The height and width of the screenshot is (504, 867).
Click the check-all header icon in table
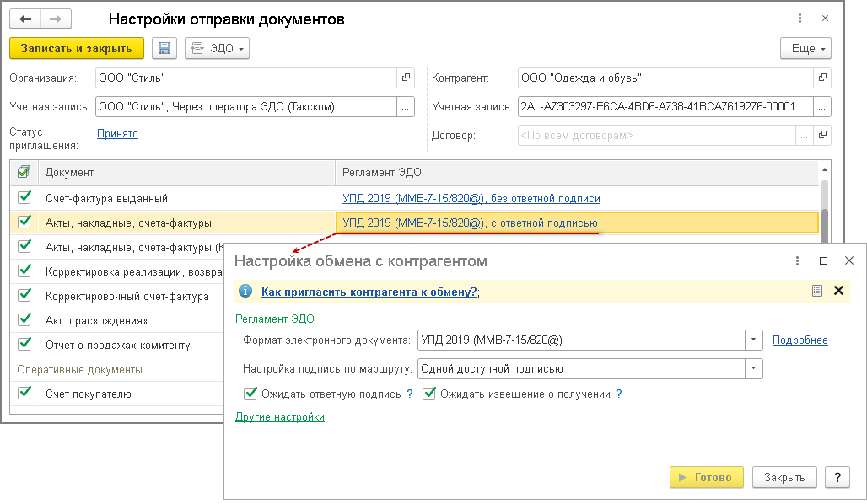coord(24,172)
